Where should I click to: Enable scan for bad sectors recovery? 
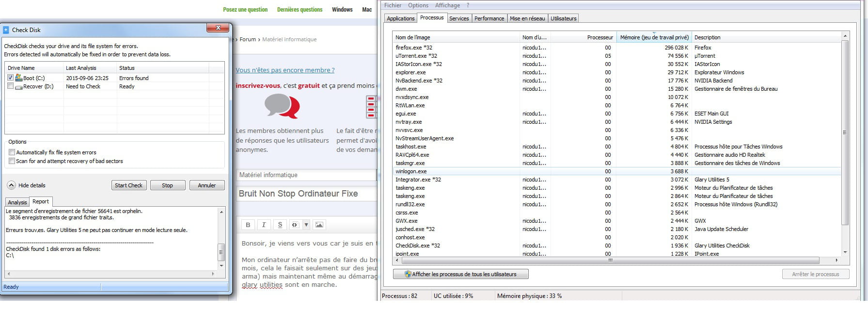[x=12, y=161]
